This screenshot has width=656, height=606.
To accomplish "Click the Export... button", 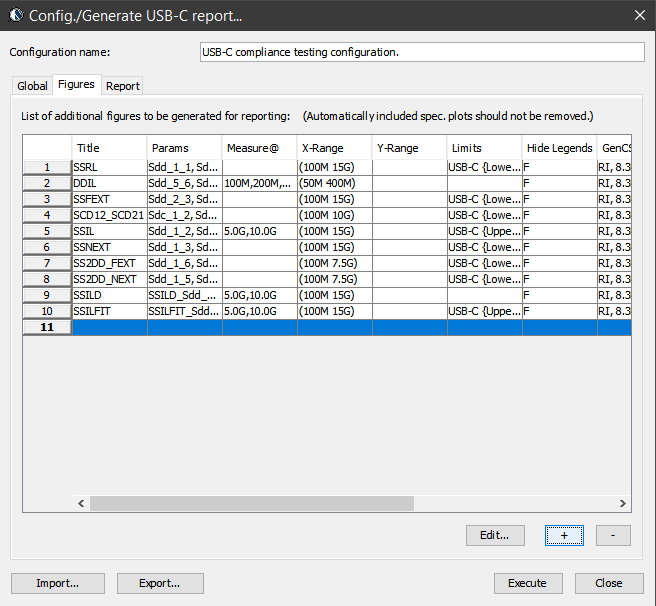I will [160, 583].
